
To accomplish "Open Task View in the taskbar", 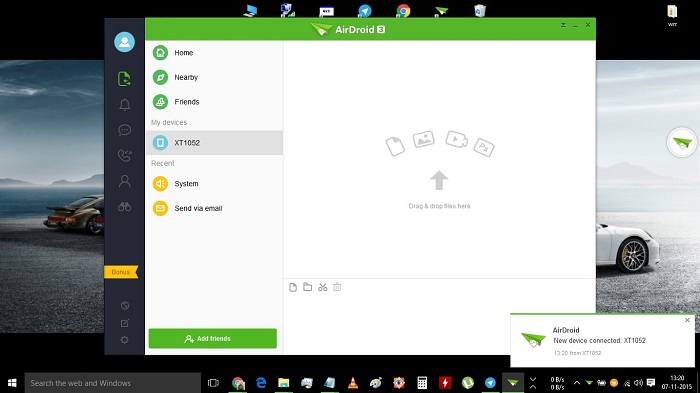I will (x=213, y=383).
